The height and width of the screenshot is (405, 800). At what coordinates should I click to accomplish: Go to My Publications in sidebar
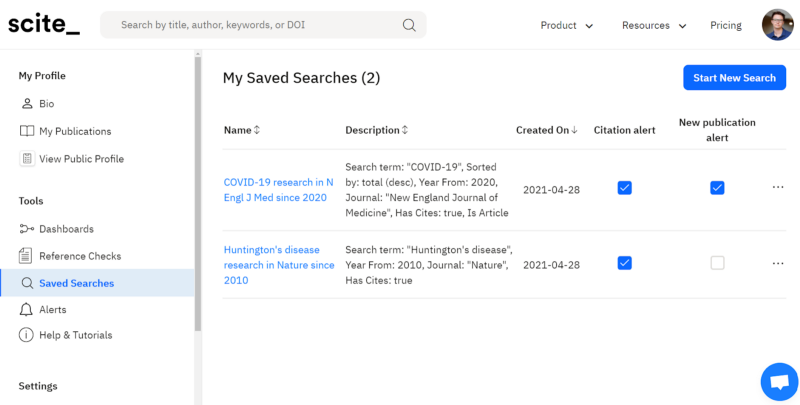74,131
